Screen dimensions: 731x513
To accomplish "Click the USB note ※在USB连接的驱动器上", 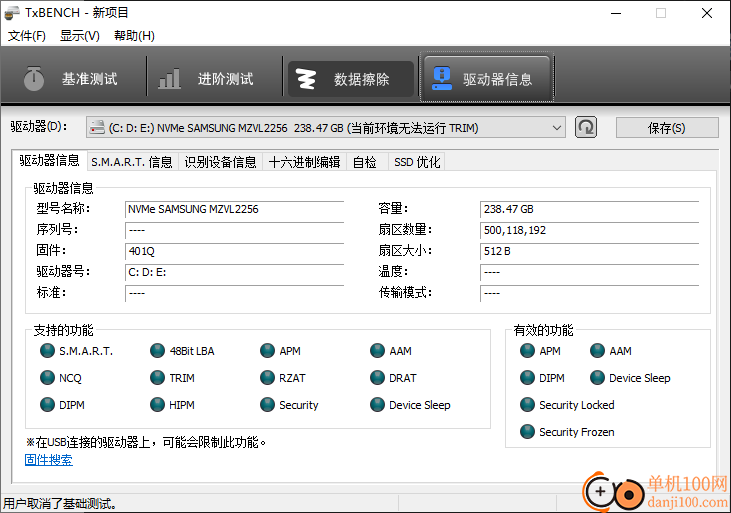I will pyautogui.click(x=145, y=442).
